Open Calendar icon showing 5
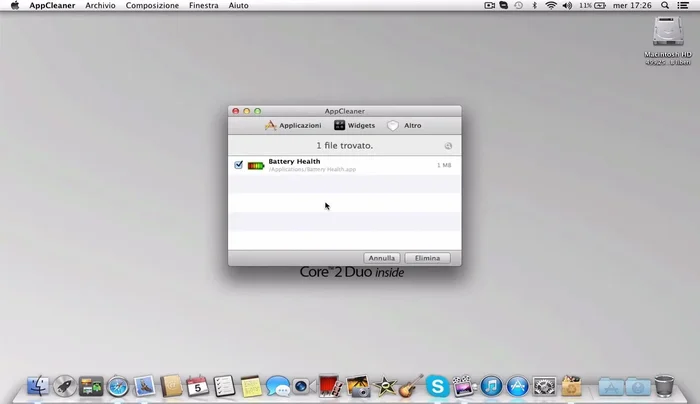 (x=197, y=386)
